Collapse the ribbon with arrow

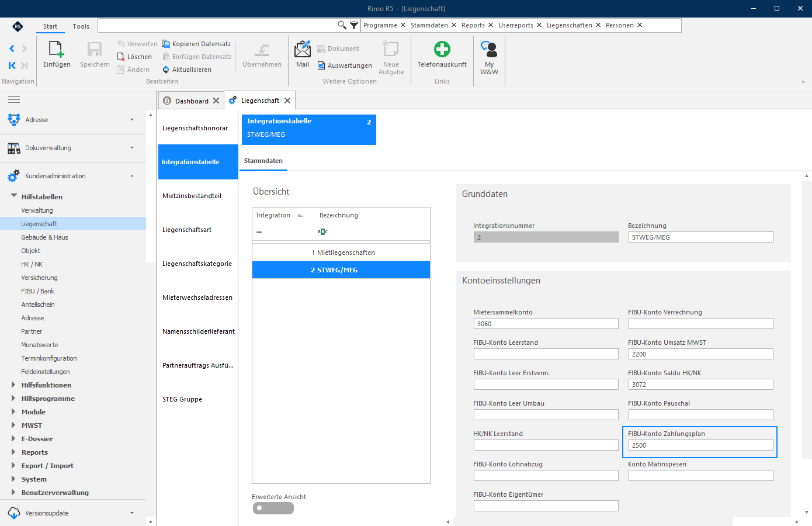803,82
